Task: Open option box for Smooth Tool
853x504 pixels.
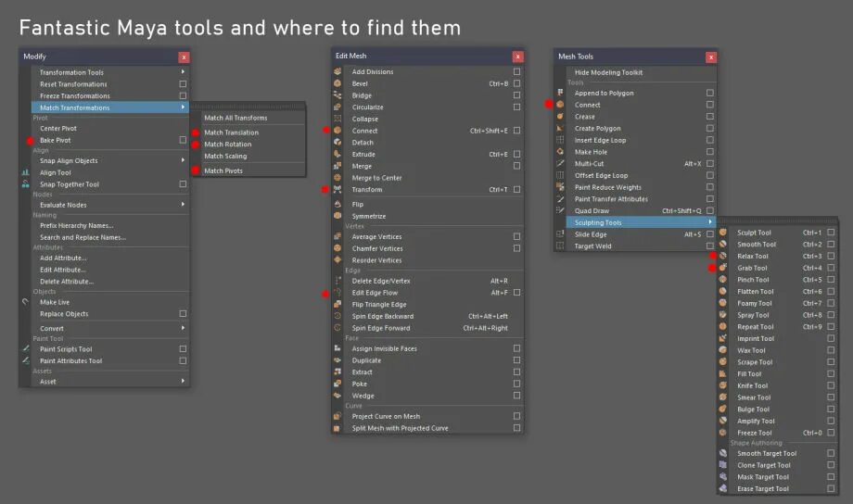Action: 831,244
